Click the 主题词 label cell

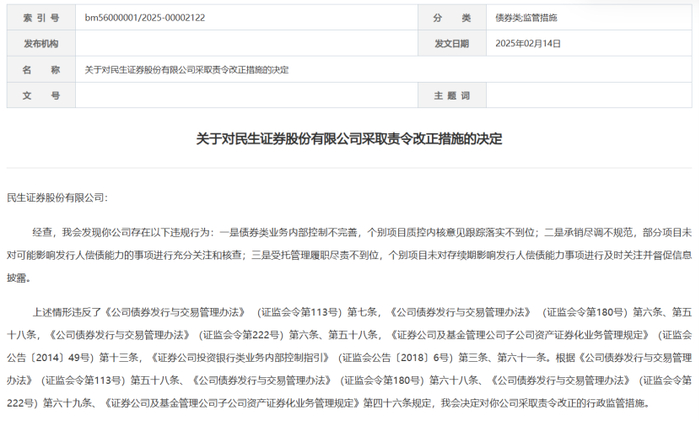(x=452, y=96)
